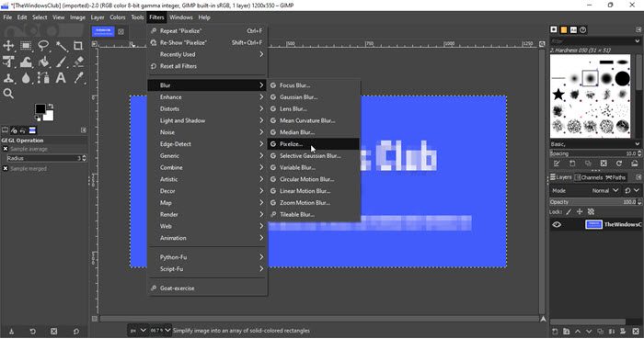This screenshot has height=339, width=644.
Task: Choose Reset all Filters entry
Action: click(207, 66)
